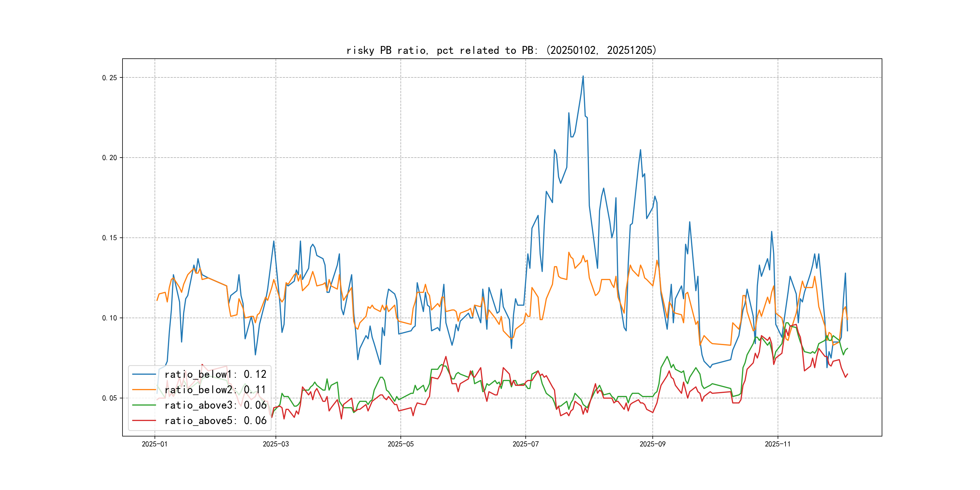
Task: Click the 2025-07 x-axis label
Action: point(525,444)
